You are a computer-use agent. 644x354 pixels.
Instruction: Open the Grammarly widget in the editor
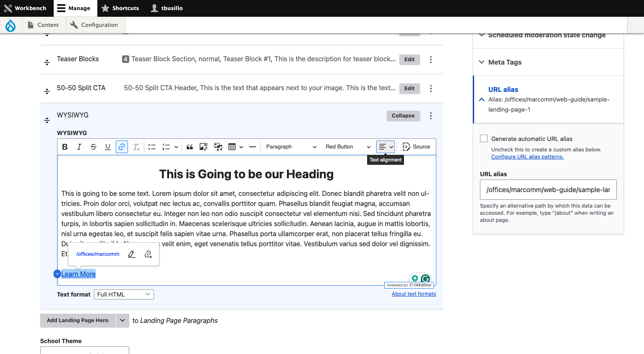point(425,279)
